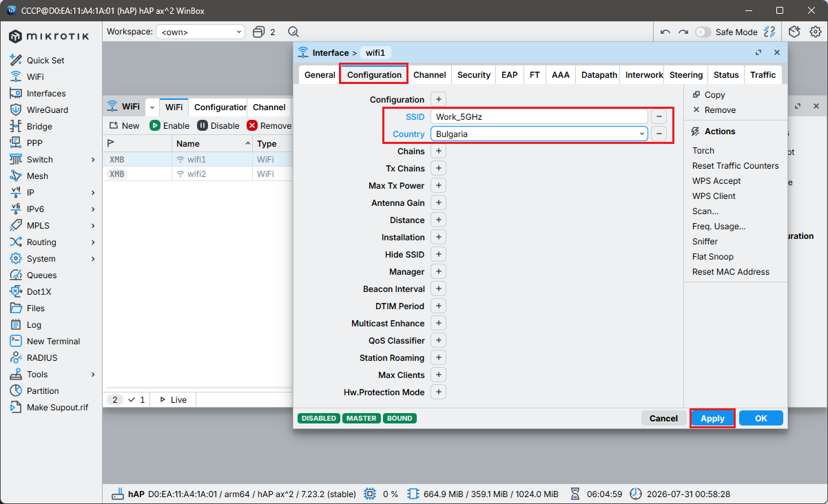The height and width of the screenshot is (504, 828).
Task: Click into the SSID input field
Action: click(x=539, y=116)
